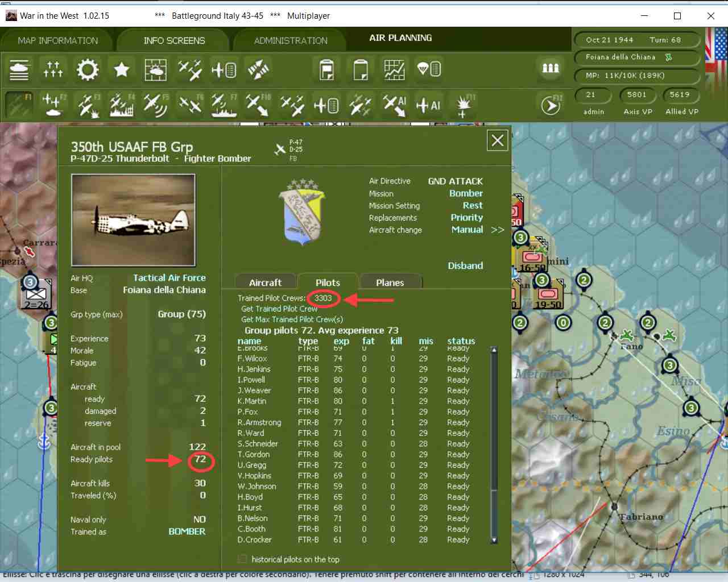The height and width of the screenshot is (582, 728).
Task: Switch to the Aircraft tab
Action: coord(265,282)
